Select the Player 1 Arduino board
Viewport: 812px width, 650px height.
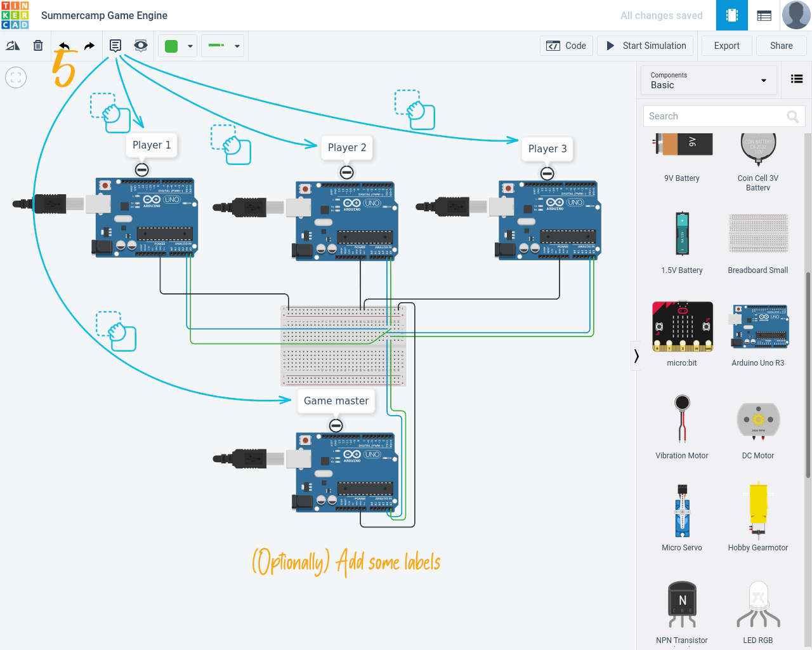(x=146, y=217)
